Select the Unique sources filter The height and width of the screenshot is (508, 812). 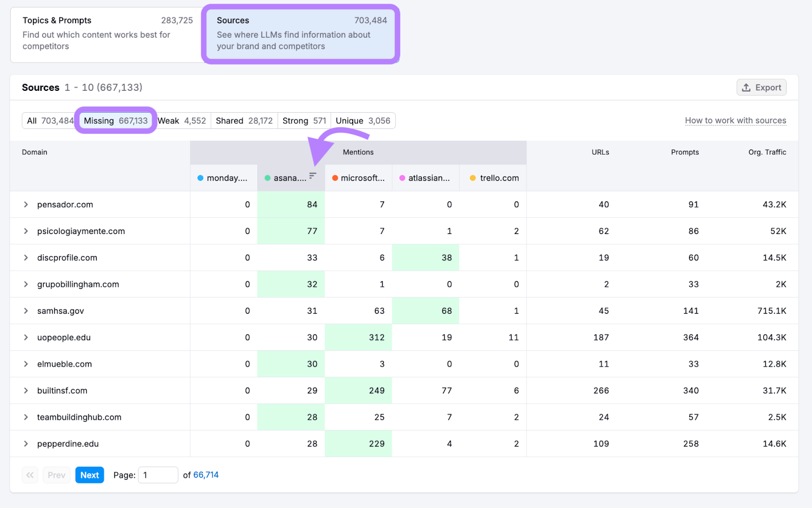tap(363, 120)
